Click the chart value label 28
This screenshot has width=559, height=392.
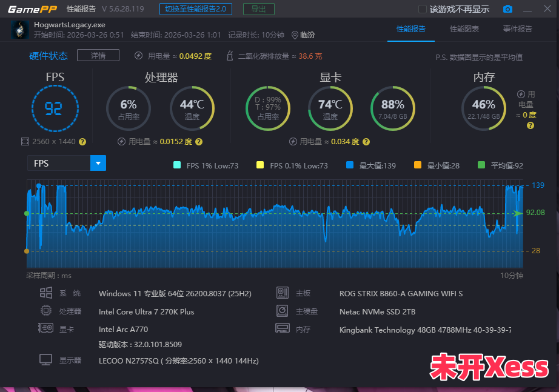point(536,251)
